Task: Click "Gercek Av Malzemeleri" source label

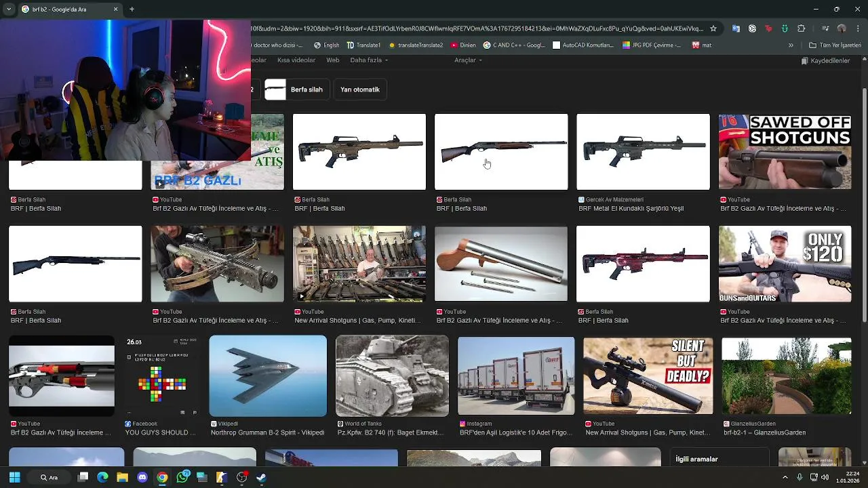Action: click(614, 200)
